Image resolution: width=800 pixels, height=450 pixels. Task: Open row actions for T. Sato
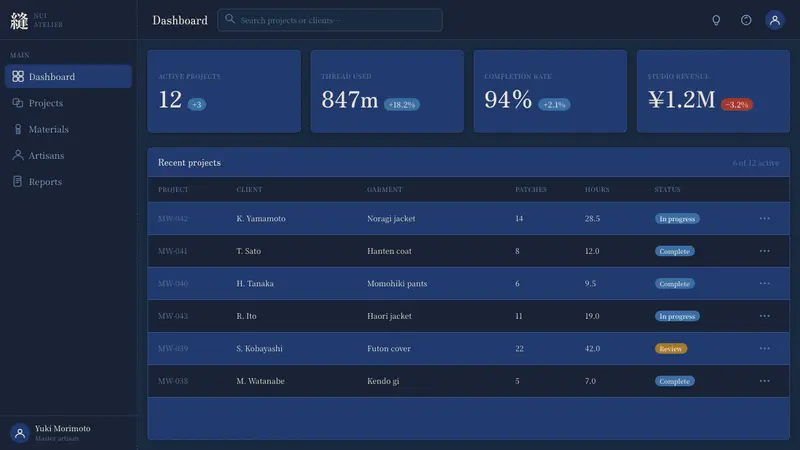click(x=764, y=251)
